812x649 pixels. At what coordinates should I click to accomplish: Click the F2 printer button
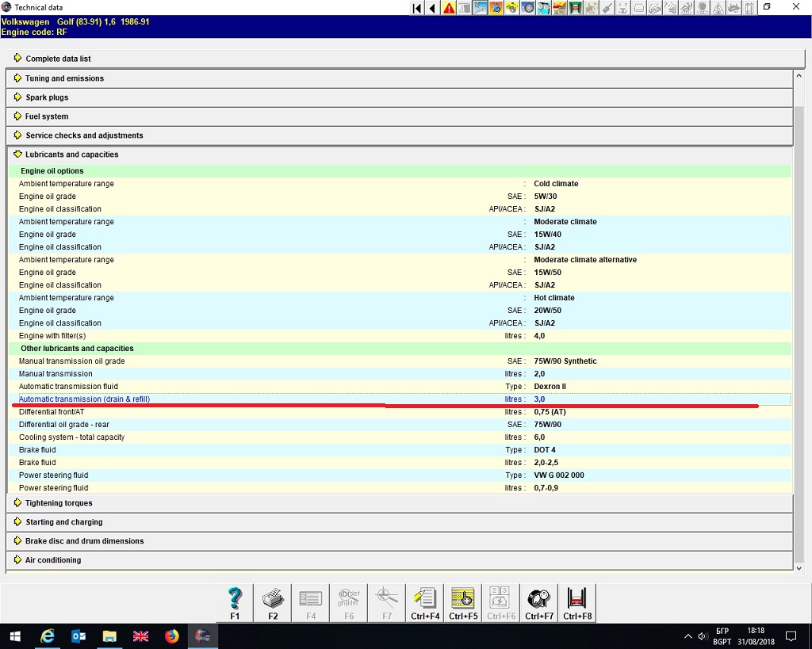[x=273, y=603]
